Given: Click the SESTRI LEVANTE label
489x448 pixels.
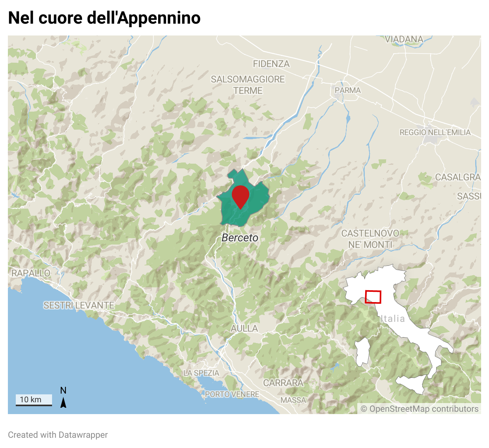Looking at the screenshot, I should (x=79, y=305).
